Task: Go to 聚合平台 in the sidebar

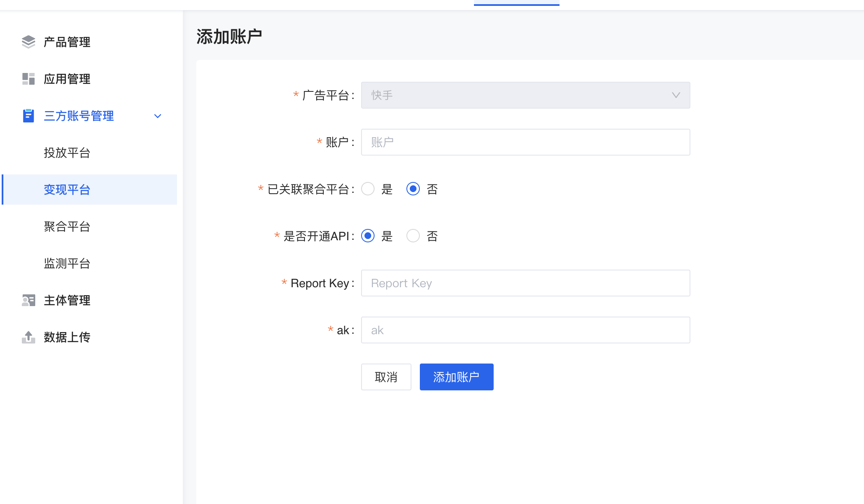Action: 67,226
